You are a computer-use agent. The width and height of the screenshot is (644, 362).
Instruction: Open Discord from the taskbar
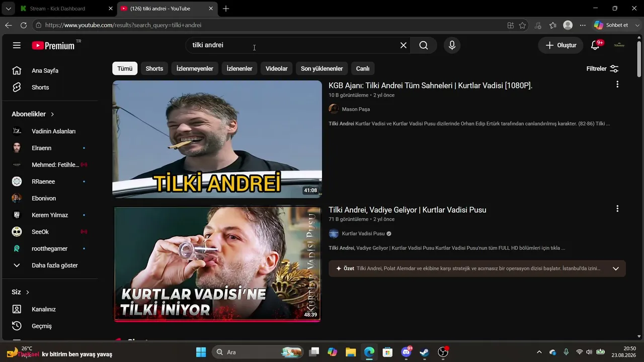(x=407, y=352)
